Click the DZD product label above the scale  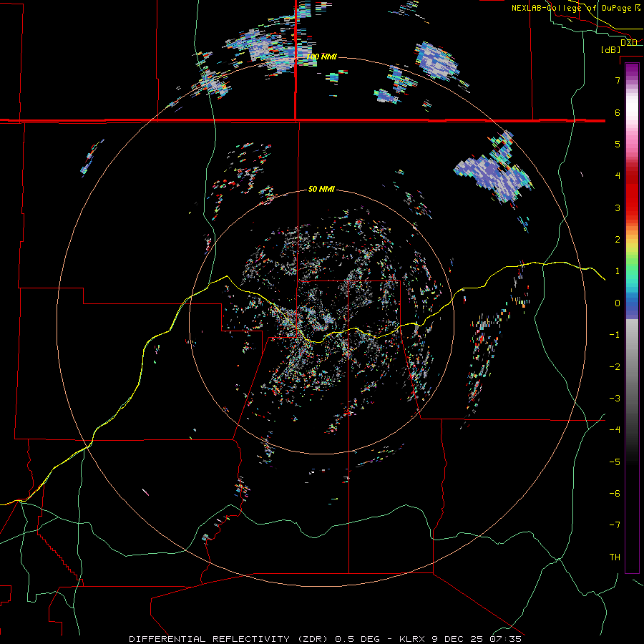pos(629,43)
